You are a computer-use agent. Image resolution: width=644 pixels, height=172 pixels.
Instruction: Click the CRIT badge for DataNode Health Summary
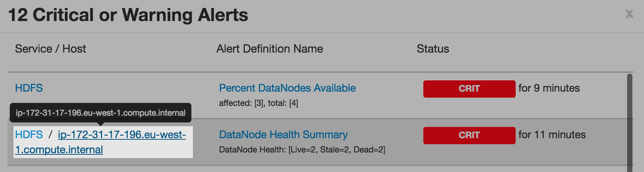[x=469, y=135]
